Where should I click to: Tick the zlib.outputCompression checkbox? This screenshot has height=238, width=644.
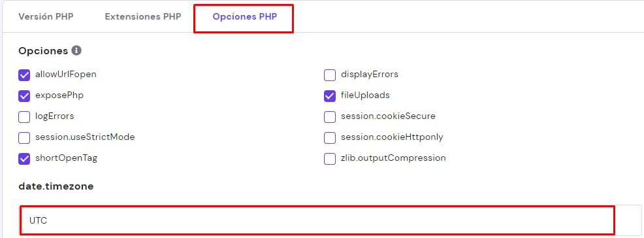pyautogui.click(x=330, y=159)
